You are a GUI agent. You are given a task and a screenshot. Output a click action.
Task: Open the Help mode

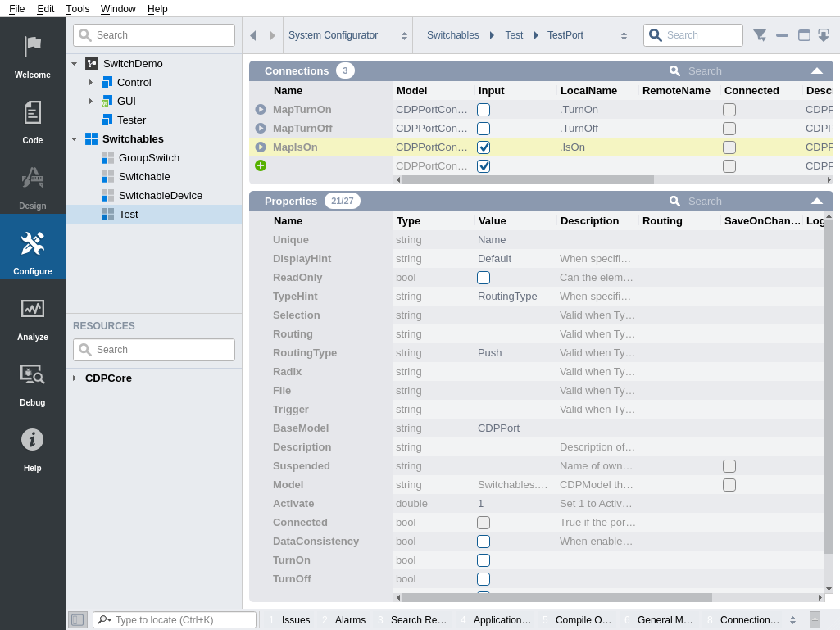click(32, 447)
